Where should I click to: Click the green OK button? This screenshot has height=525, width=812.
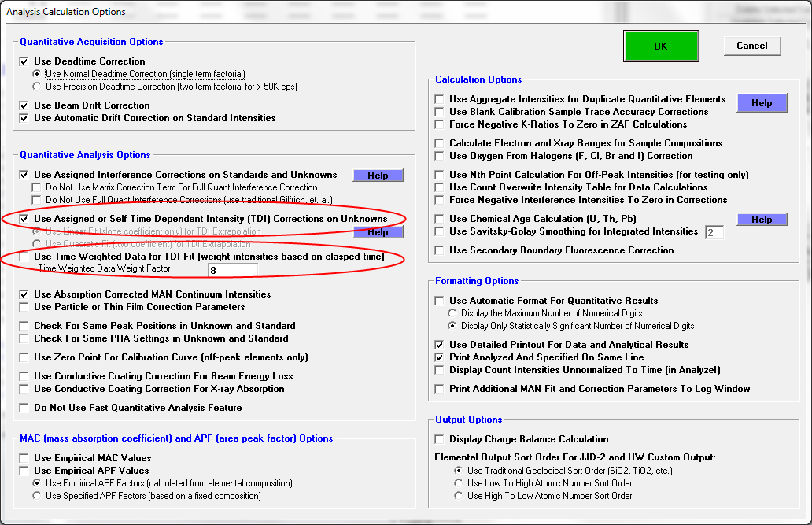(x=660, y=46)
